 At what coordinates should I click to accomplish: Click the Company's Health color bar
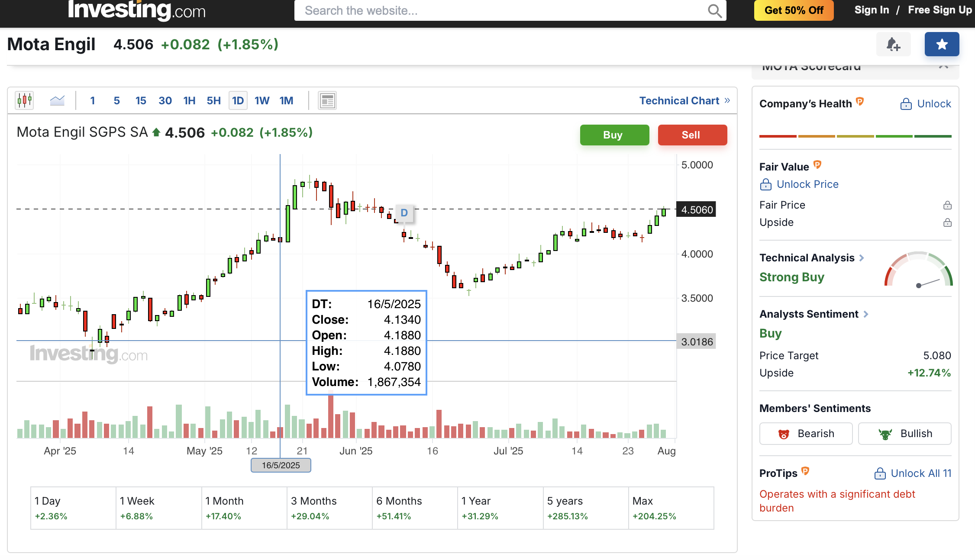(x=855, y=136)
